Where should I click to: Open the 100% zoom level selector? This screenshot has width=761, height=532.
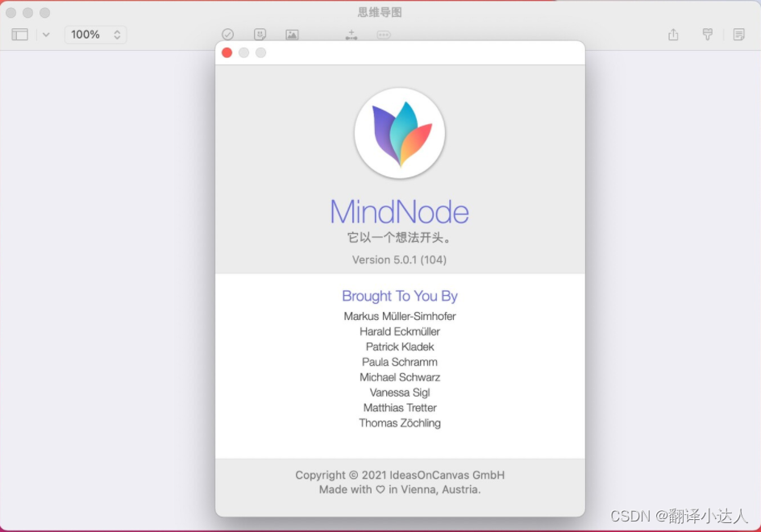pos(96,35)
